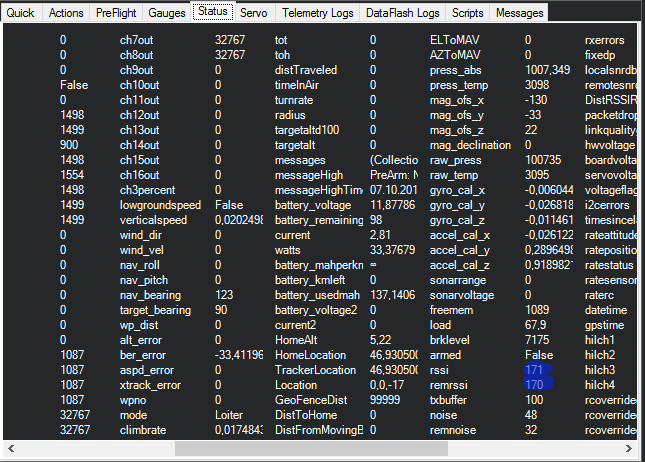Click the Status tab
Screen dimensions: 645x462
tap(213, 12)
